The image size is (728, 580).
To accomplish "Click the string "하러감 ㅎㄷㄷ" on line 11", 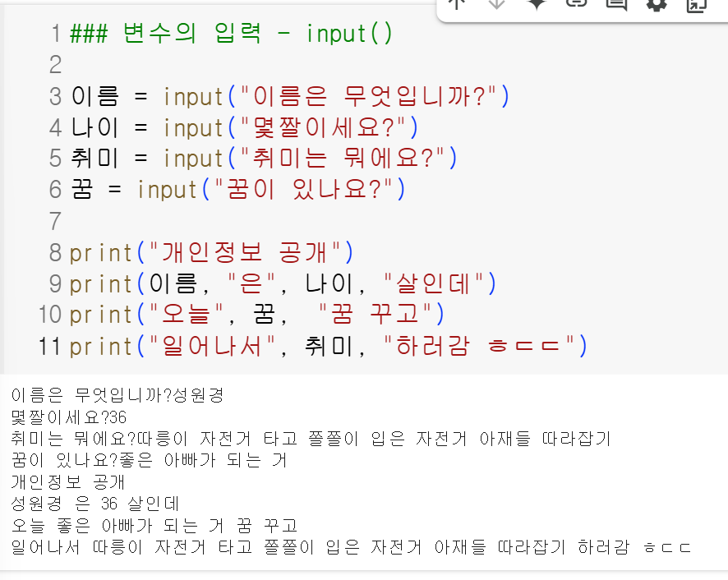I will pos(479,347).
